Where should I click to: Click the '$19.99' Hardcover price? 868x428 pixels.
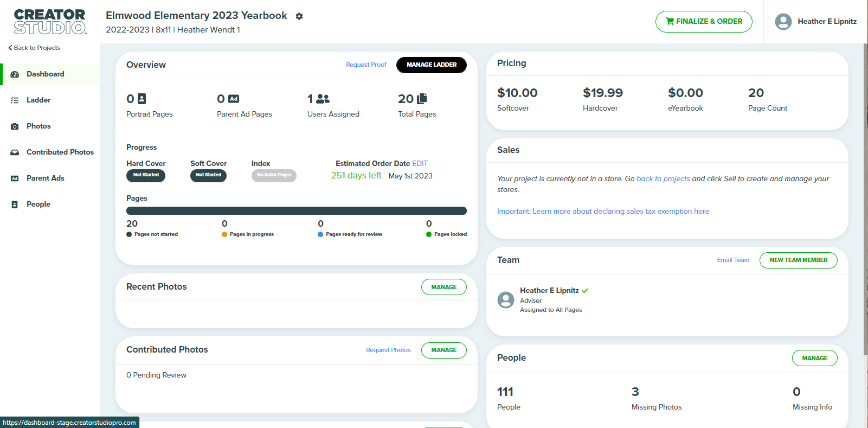[603, 93]
